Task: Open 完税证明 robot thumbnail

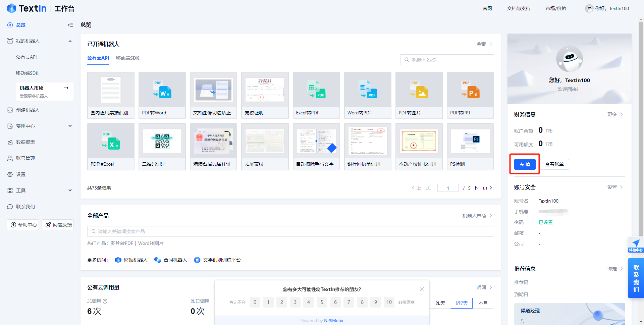Action: pyautogui.click(x=265, y=90)
